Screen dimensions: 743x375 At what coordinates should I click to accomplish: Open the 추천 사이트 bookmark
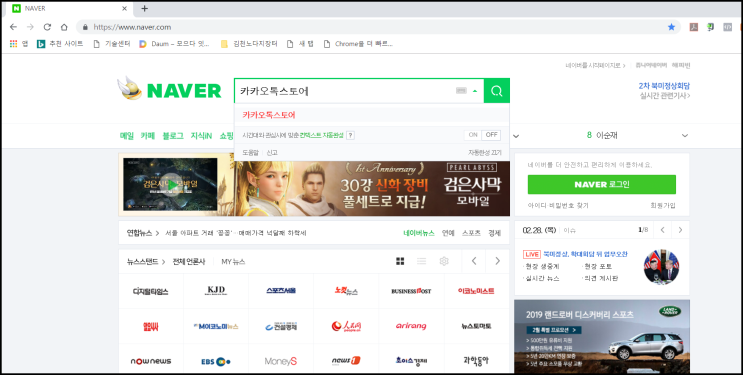pos(60,44)
